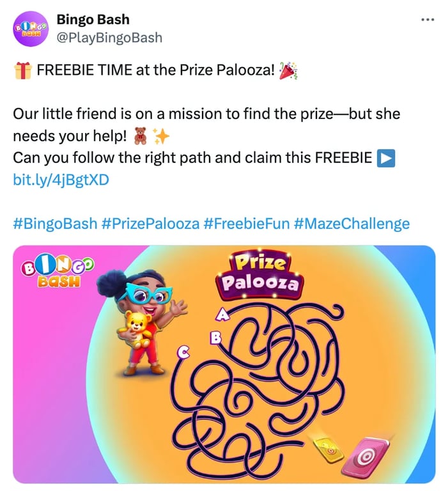Screen dimensions: 448x491
Task: Choose maze path letter B
Action: [215, 338]
